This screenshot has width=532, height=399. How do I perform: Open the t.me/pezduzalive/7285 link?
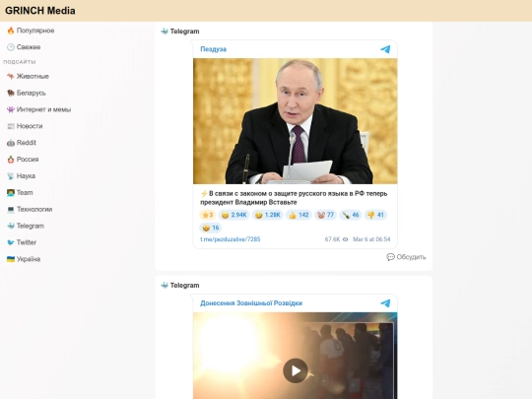230,239
